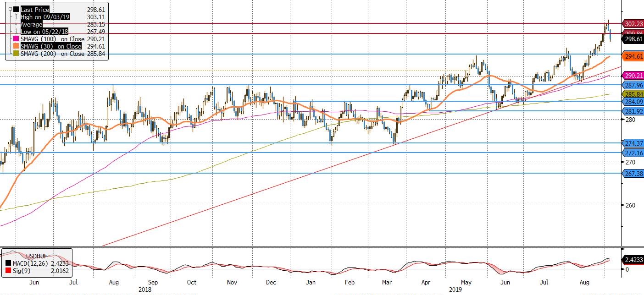Screen dimensions: 644x295
Task: Click the Sig(9) label
Action: (x=22, y=272)
